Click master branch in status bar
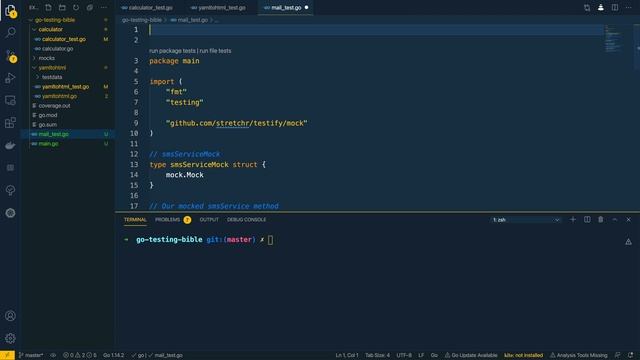Screen dimensions: 640x360 (x=31, y=355)
